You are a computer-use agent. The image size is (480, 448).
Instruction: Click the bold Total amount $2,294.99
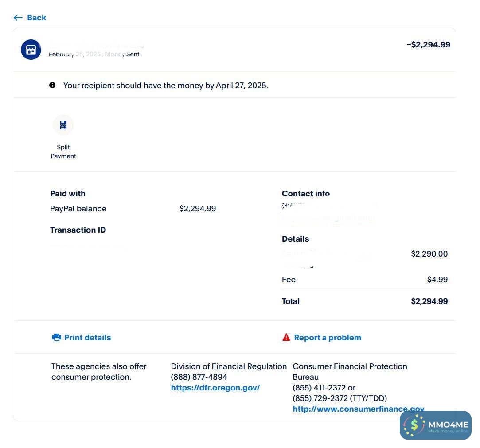[x=429, y=301]
